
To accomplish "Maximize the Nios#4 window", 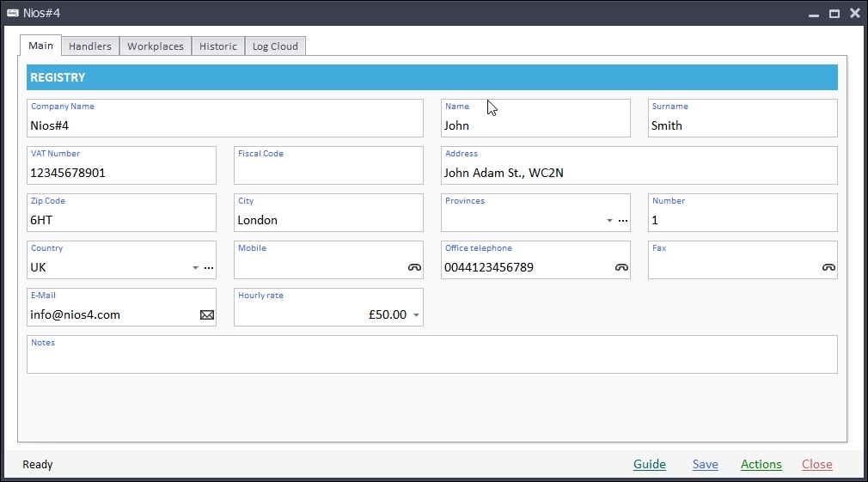I will [834, 13].
